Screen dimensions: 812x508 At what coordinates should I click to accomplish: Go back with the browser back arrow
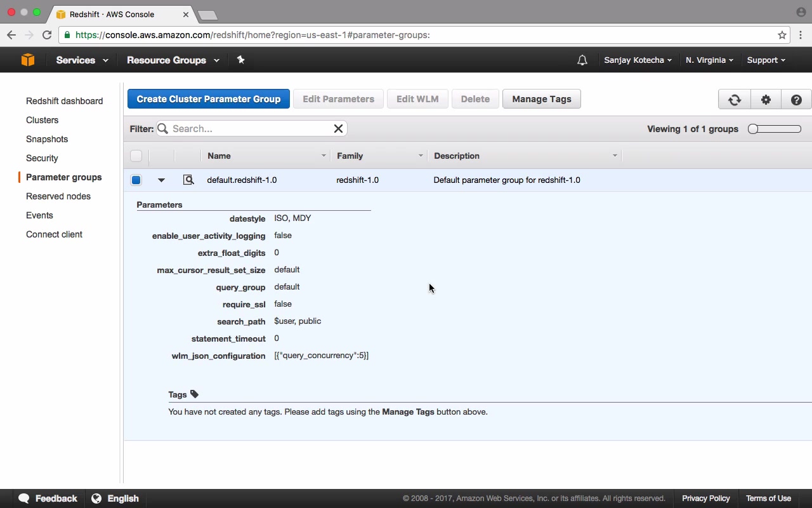click(11, 35)
